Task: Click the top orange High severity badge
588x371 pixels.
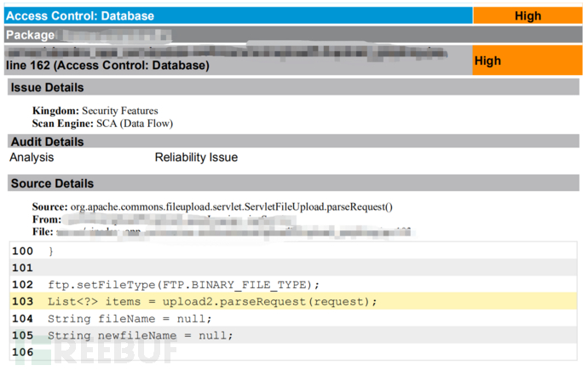Action: point(527,15)
